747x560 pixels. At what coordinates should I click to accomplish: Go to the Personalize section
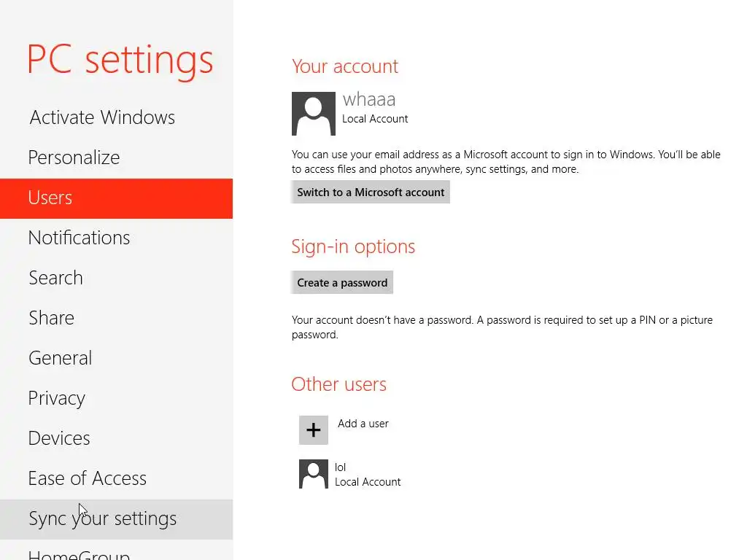(x=74, y=157)
